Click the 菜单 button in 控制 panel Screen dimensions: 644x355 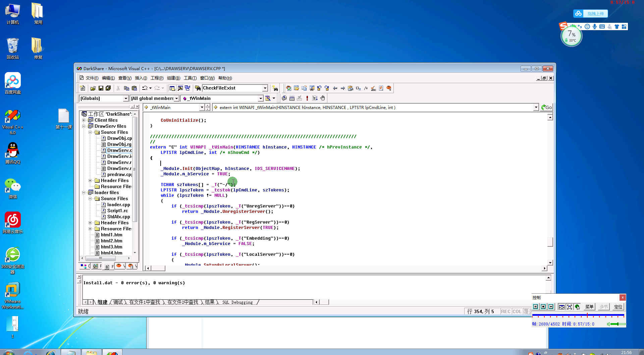tap(589, 307)
